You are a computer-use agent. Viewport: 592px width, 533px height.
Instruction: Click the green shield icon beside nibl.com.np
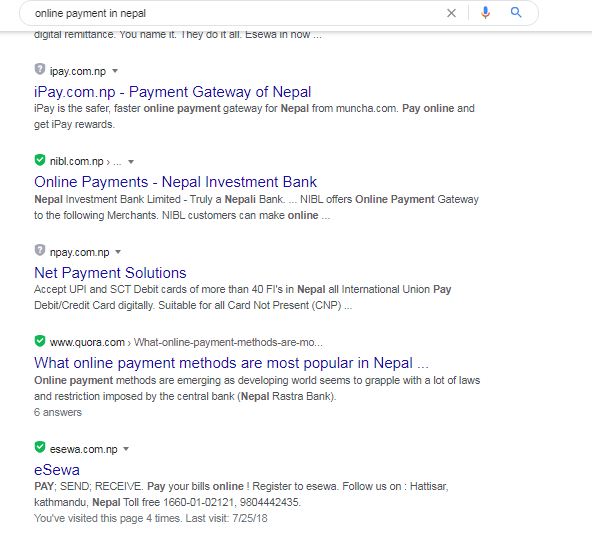click(40, 160)
